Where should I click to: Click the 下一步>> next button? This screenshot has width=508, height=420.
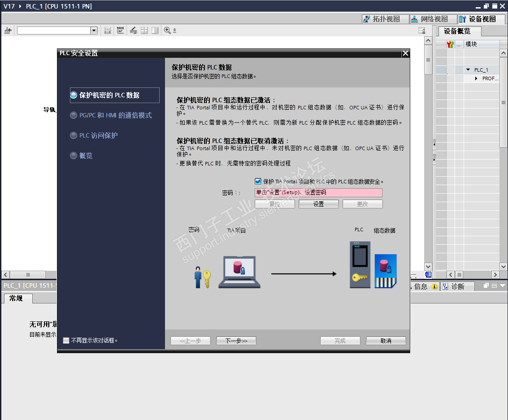click(x=236, y=341)
